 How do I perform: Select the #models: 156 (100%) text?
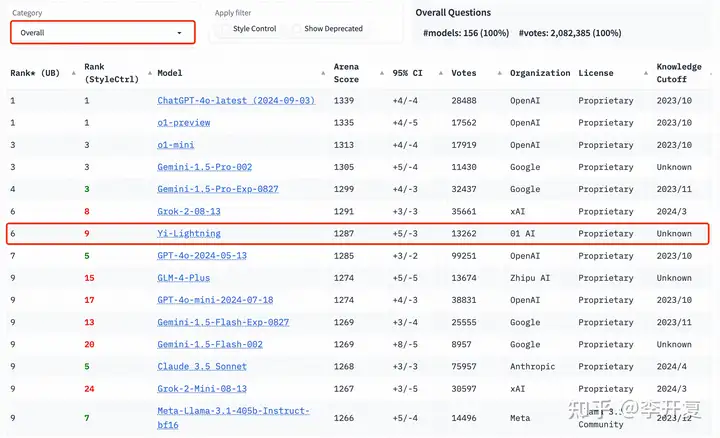pos(466,33)
